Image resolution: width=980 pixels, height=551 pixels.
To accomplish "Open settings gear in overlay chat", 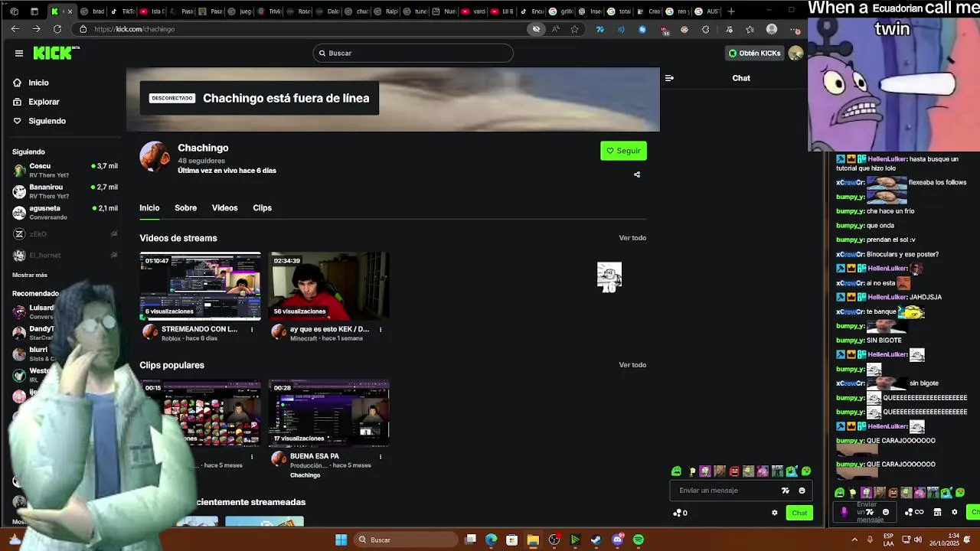I will (x=954, y=513).
